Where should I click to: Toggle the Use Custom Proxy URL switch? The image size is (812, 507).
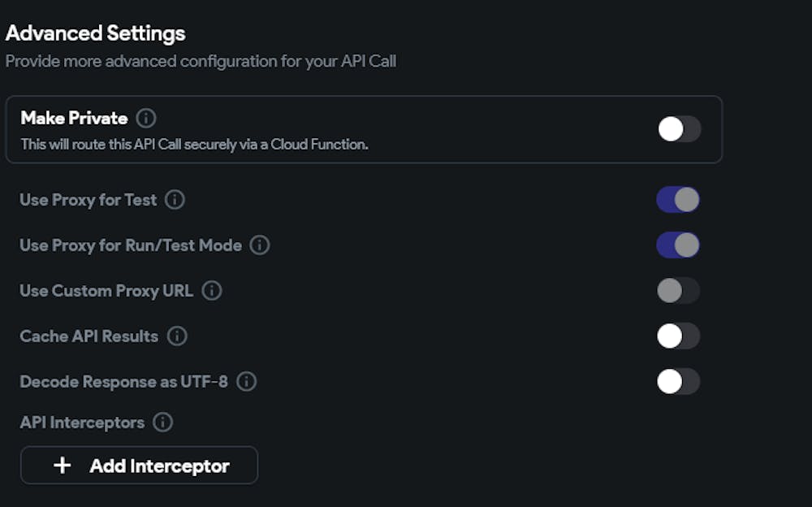pos(678,291)
